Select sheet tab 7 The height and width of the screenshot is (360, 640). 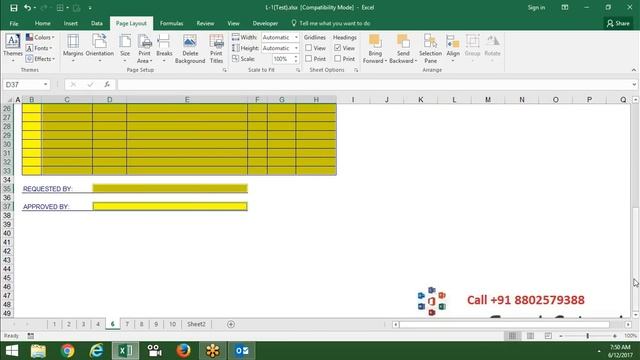click(x=127, y=324)
